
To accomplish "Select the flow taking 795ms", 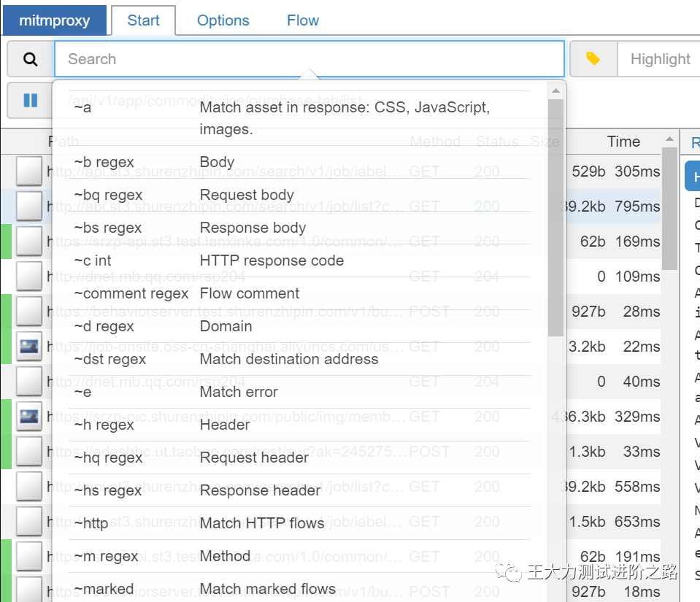I will point(331,207).
